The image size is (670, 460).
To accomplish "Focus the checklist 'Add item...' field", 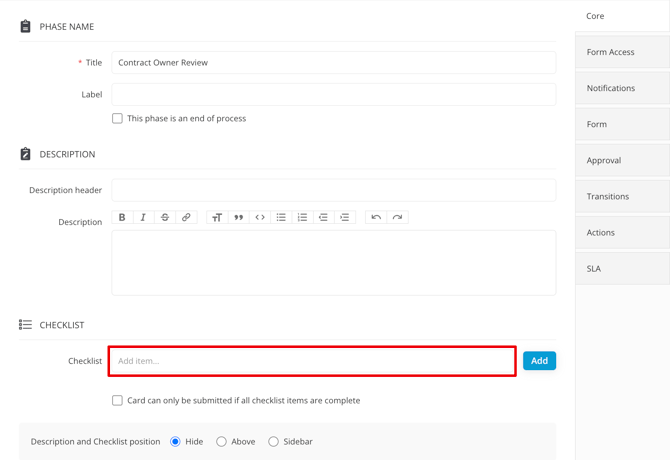I will pos(312,361).
